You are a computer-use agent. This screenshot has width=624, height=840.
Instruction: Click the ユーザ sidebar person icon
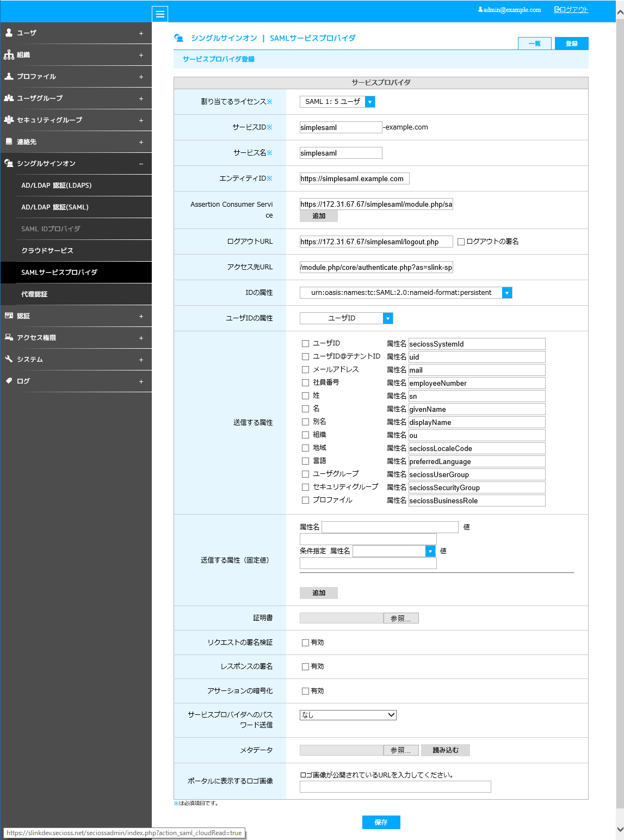point(9,33)
